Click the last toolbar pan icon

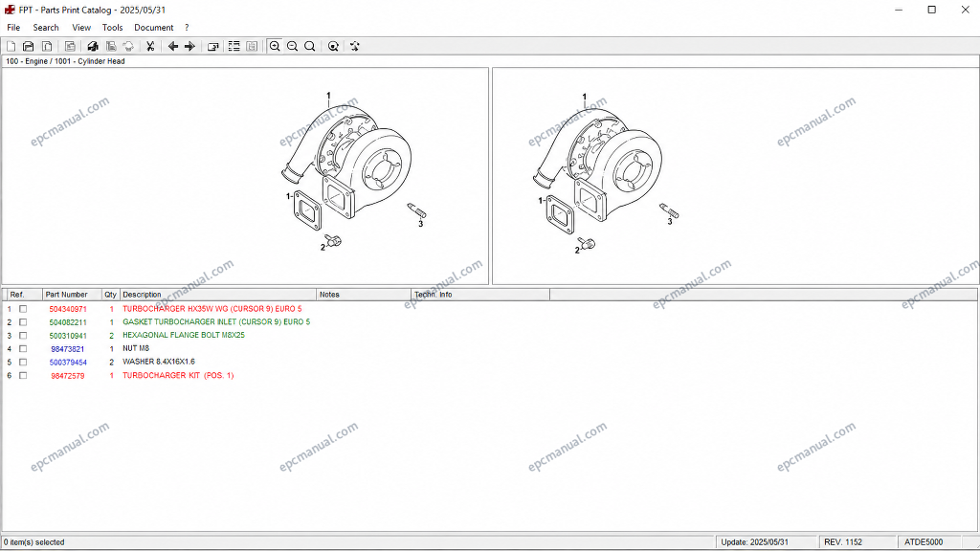pos(354,46)
